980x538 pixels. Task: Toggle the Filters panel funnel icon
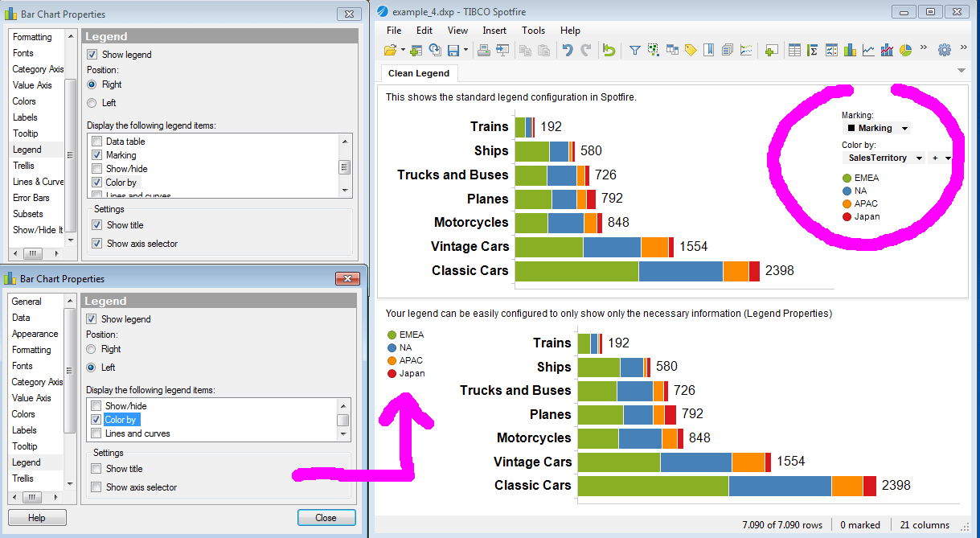(x=634, y=50)
